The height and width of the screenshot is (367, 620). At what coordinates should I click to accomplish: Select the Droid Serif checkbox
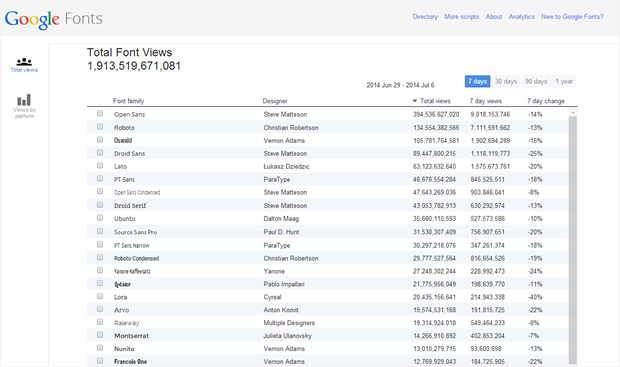click(x=100, y=205)
